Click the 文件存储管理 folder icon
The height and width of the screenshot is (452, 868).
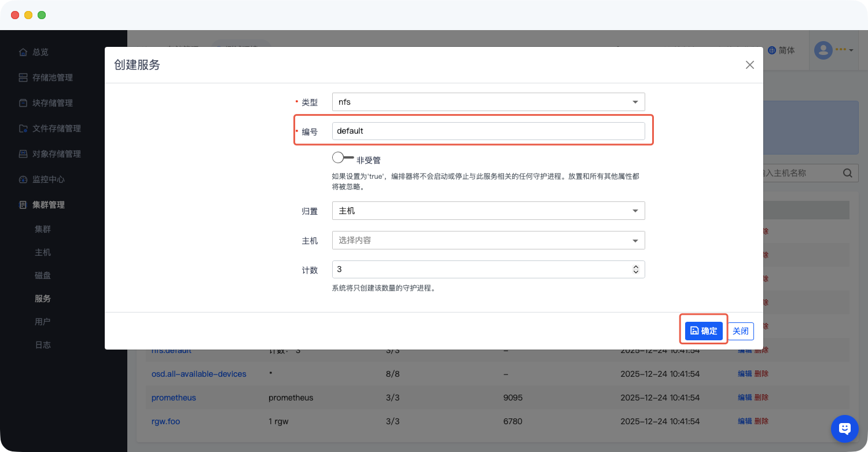point(23,128)
